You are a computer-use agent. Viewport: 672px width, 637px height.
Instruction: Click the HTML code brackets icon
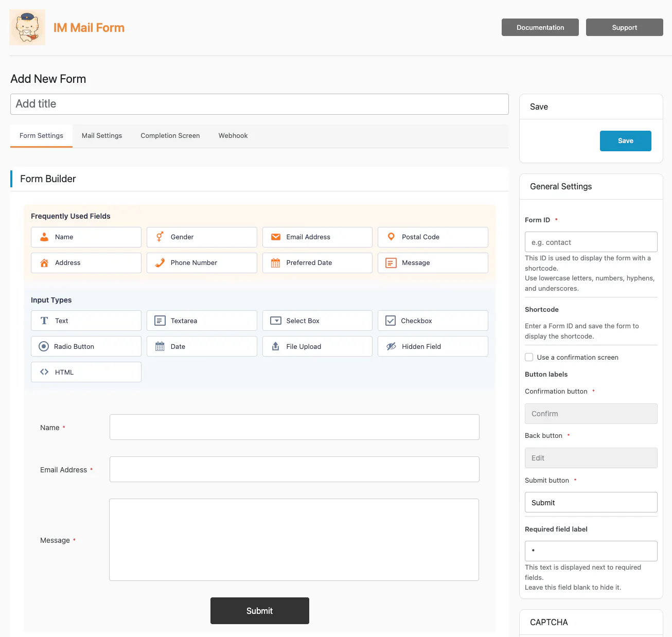click(44, 372)
